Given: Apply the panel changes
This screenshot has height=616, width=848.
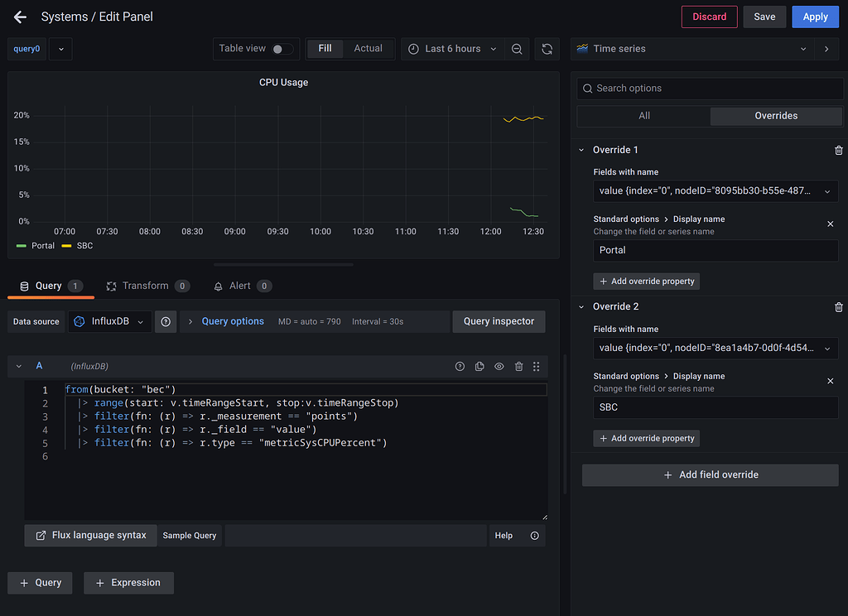Looking at the screenshot, I should pos(815,17).
